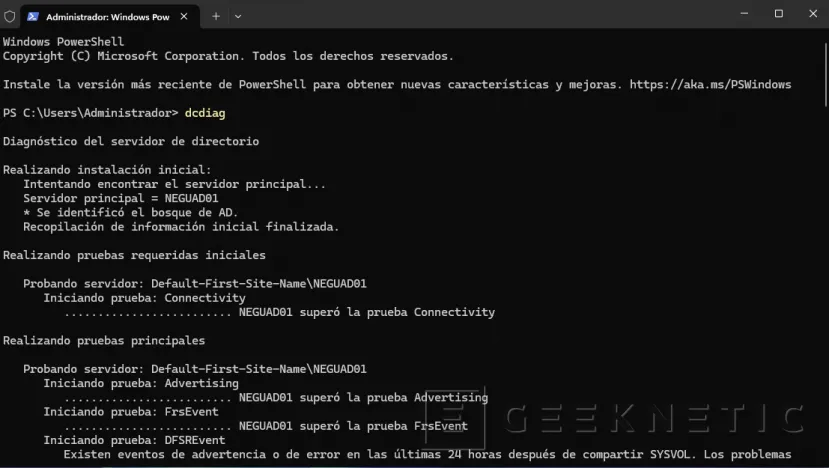The image size is (829, 468).
Task: Click the SYSVOL warning events line
Action: [x=427, y=454]
